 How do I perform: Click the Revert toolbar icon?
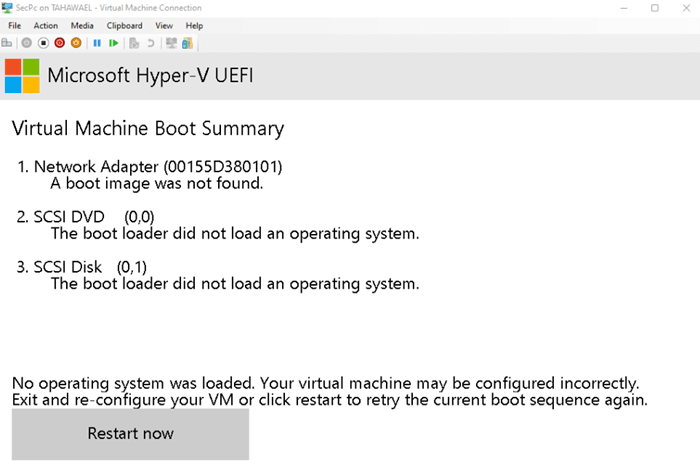(151, 43)
